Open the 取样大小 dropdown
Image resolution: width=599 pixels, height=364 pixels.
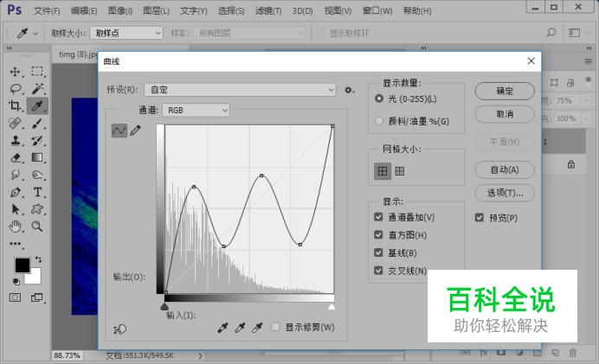(126, 33)
